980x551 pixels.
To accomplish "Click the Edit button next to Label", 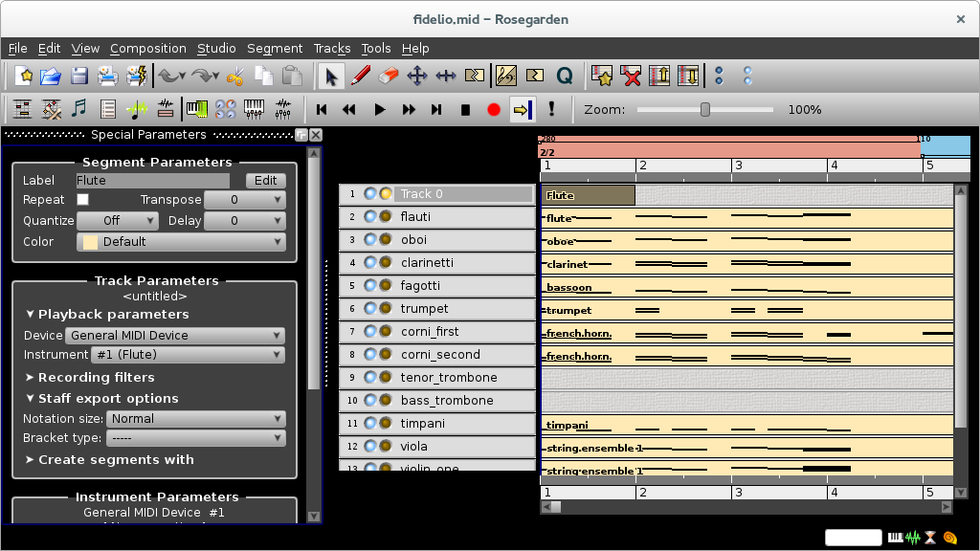I will (x=266, y=181).
